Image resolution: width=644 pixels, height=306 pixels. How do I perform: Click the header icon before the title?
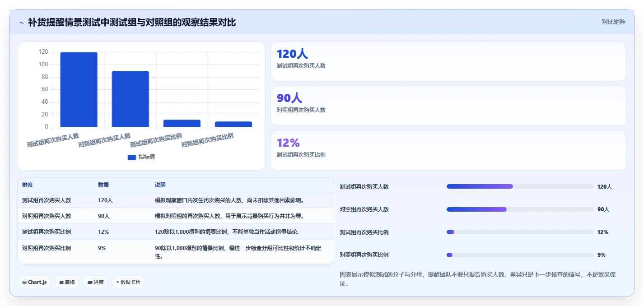[21, 23]
